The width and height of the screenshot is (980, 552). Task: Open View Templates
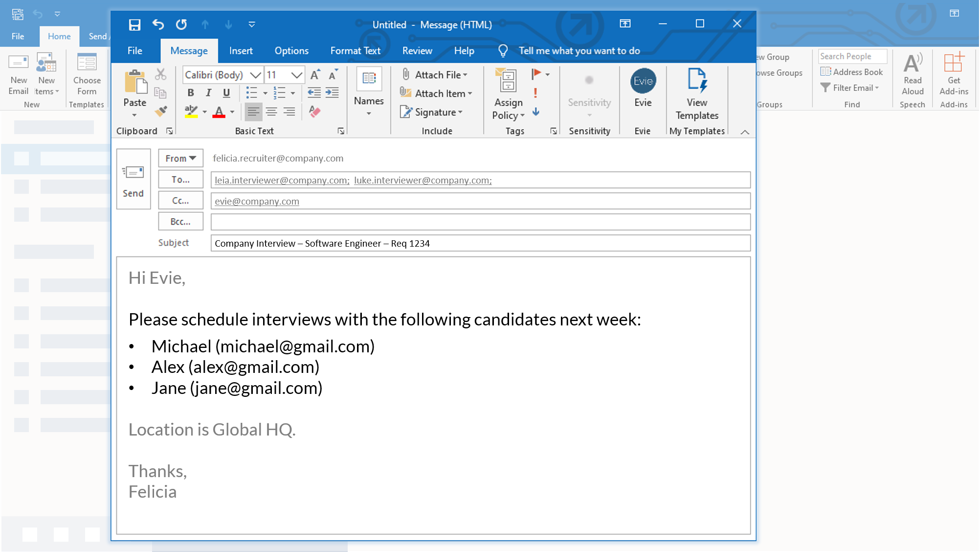pyautogui.click(x=697, y=94)
